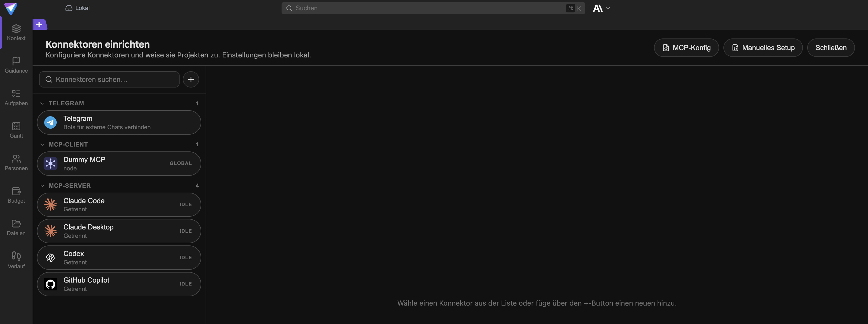Click the IDLE status of Claude Desktop
The image size is (868, 324).
186,231
